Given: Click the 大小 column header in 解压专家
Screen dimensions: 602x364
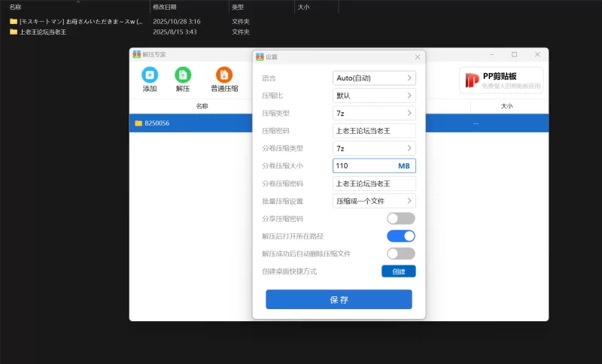Looking at the screenshot, I should 506,107.
